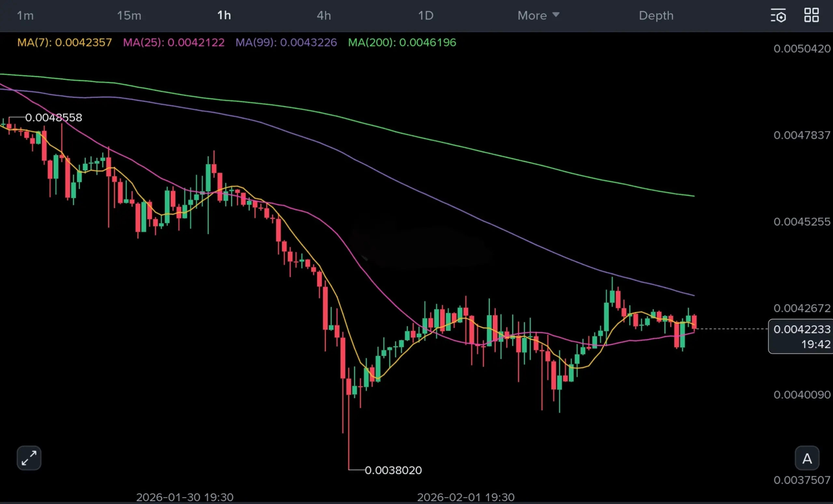Click the MA(25) indicator label
This screenshot has width=833, height=504.
[x=173, y=43]
